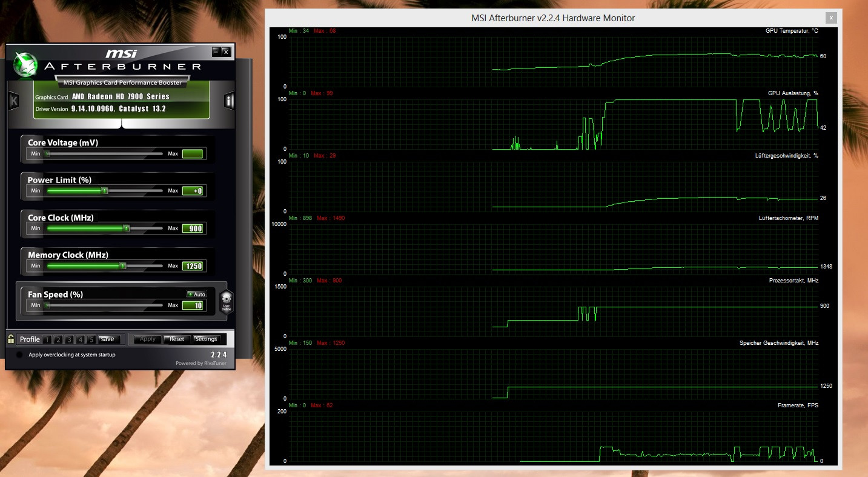The width and height of the screenshot is (868, 477).
Task: Click the Power Limit +0 value box
Action: (193, 191)
